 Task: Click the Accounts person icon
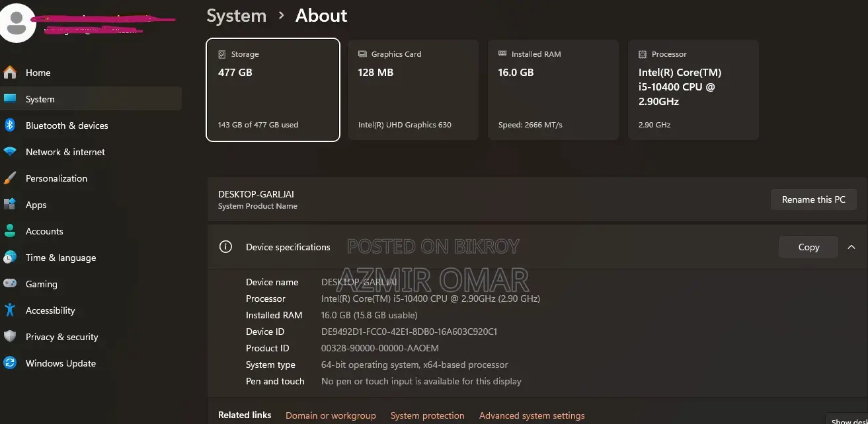(10, 231)
